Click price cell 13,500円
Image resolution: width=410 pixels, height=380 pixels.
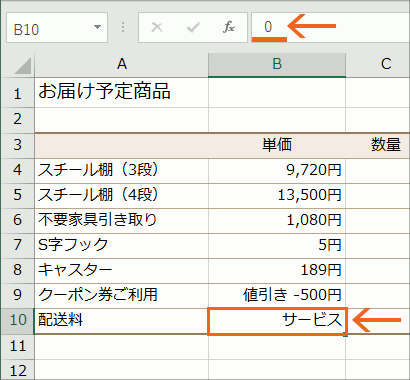point(277,195)
